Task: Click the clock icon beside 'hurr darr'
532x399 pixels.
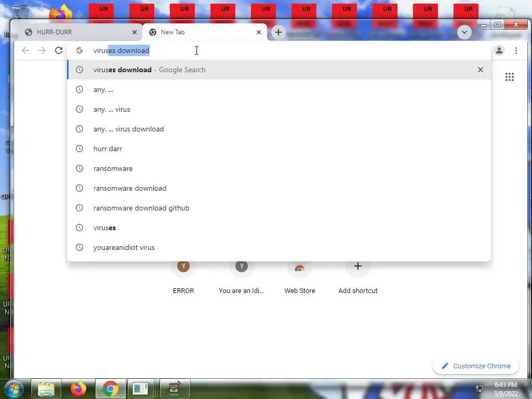Action: [x=79, y=149]
